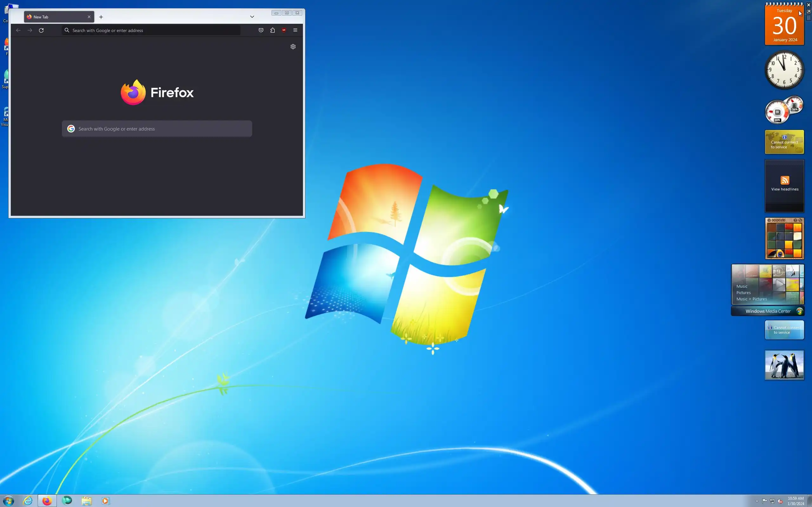
Task: Open the Windows Start menu orb
Action: tap(8, 501)
